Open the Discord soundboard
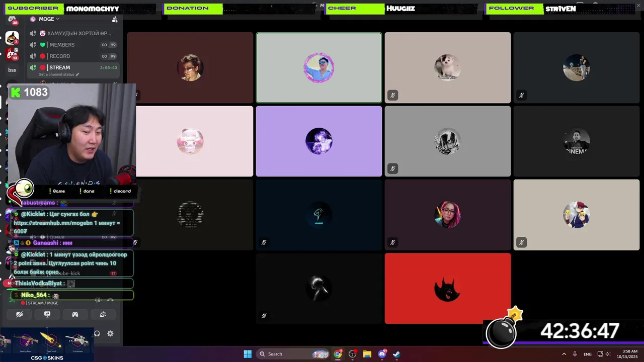This screenshot has width=644, height=362. [x=103, y=315]
